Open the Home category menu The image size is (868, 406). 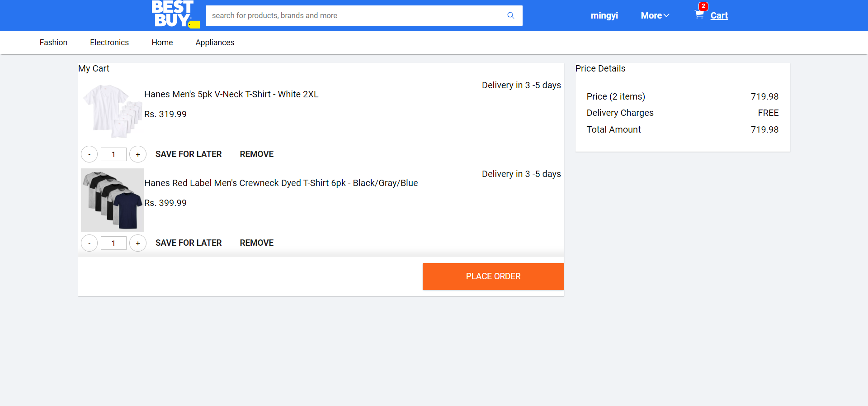pyautogui.click(x=162, y=43)
